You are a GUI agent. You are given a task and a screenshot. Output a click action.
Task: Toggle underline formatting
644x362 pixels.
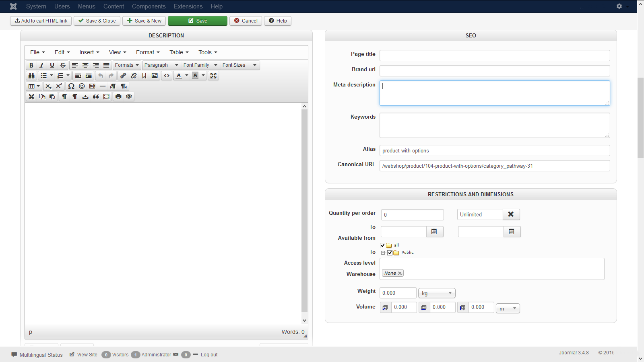pyautogui.click(x=52, y=65)
